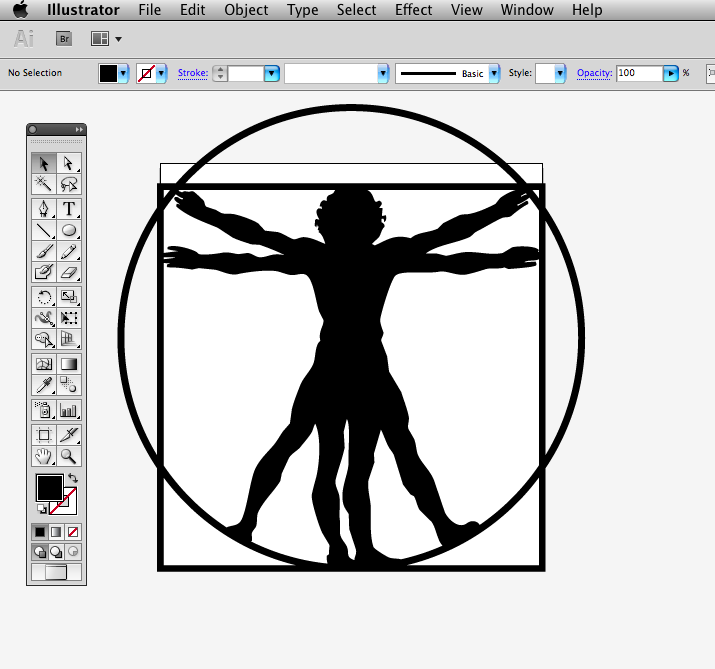Enable Draw Normal mode
Viewport: 715px width, 669px height.
pos(40,552)
